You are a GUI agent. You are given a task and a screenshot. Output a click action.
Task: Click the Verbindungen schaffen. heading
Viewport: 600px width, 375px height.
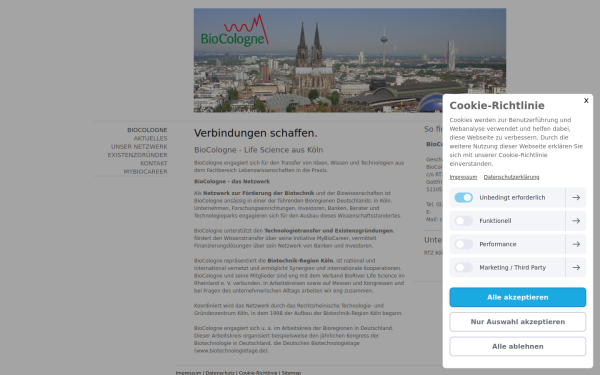point(256,133)
